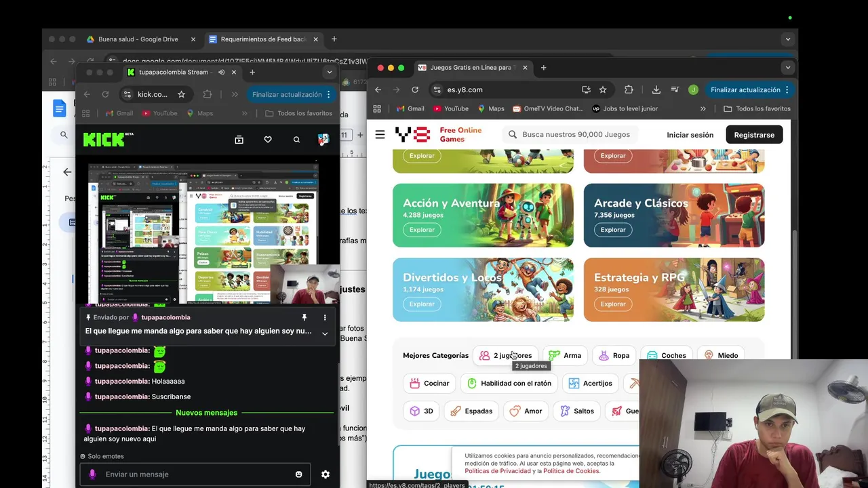Open downloads icon in Y8 Chrome window

point(656,89)
